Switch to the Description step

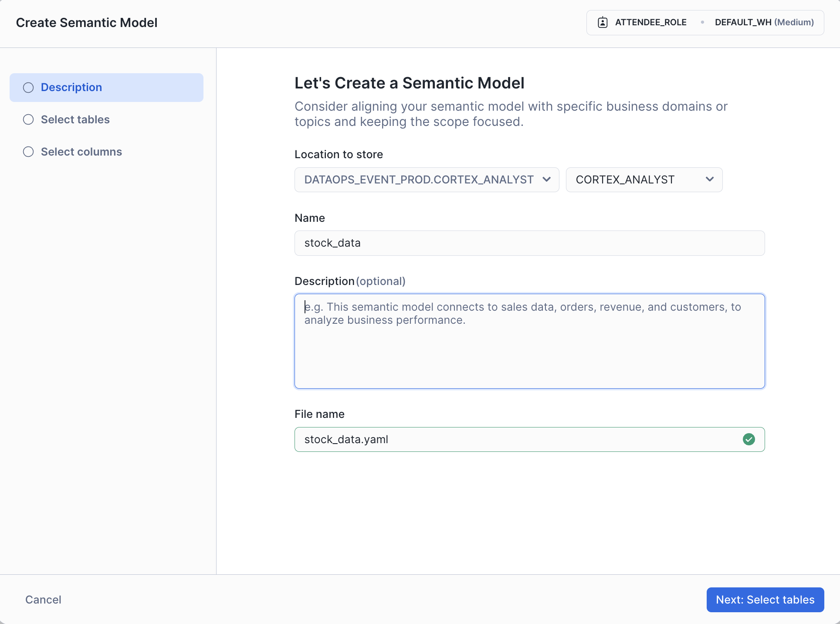[71, 88]
